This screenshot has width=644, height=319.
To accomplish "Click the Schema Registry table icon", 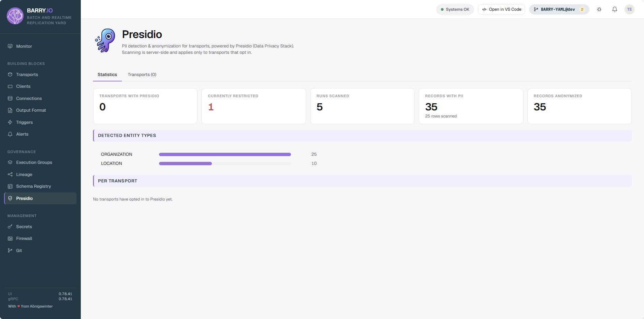I will tap(10, 186).
